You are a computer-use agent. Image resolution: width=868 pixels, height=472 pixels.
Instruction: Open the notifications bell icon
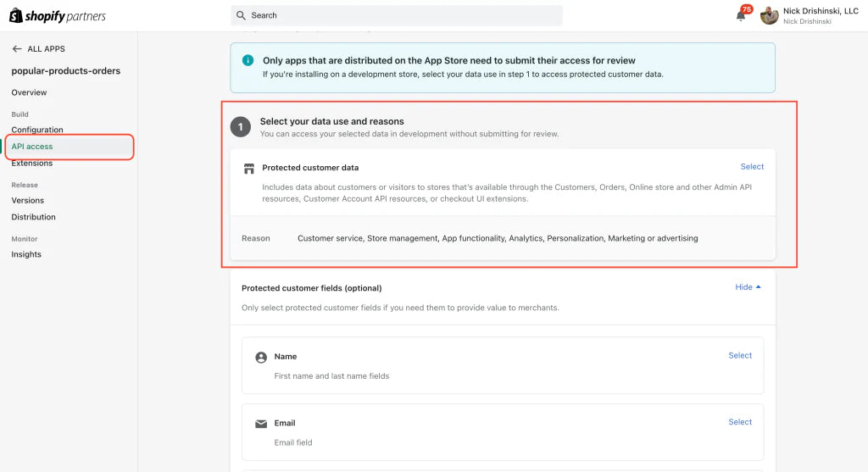coord(741,15)
